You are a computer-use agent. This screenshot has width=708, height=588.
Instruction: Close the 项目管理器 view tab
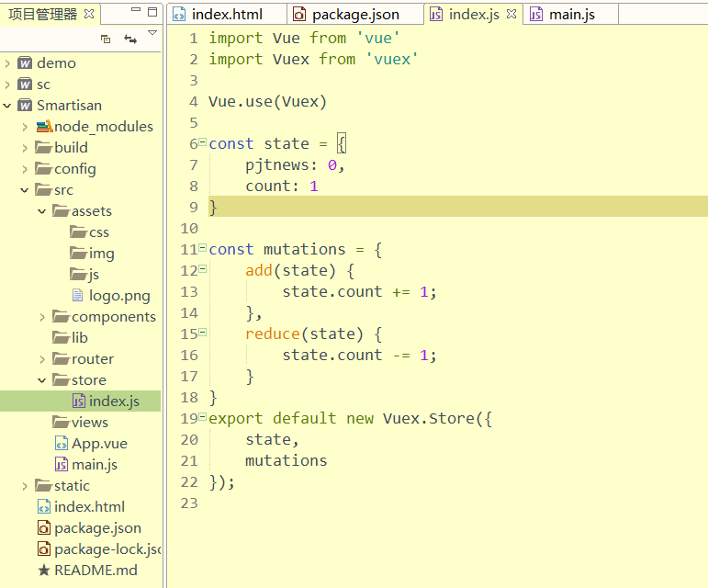(x=89, y=14)
